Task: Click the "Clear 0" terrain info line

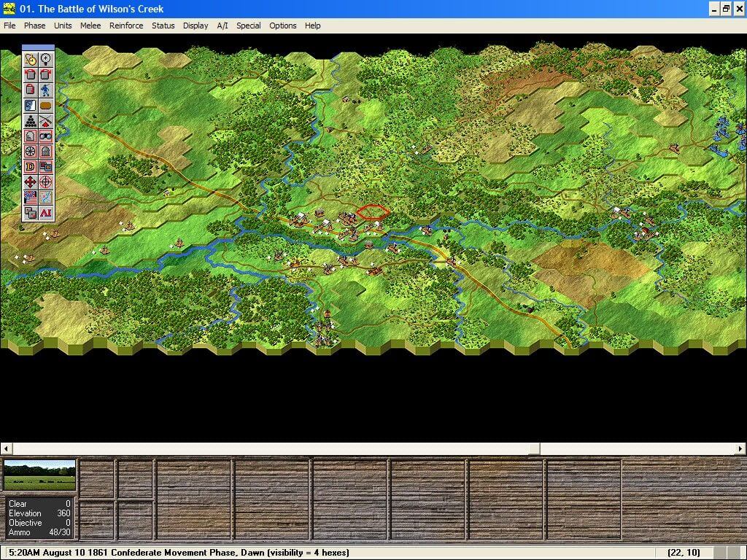Action: coord(39,504)
